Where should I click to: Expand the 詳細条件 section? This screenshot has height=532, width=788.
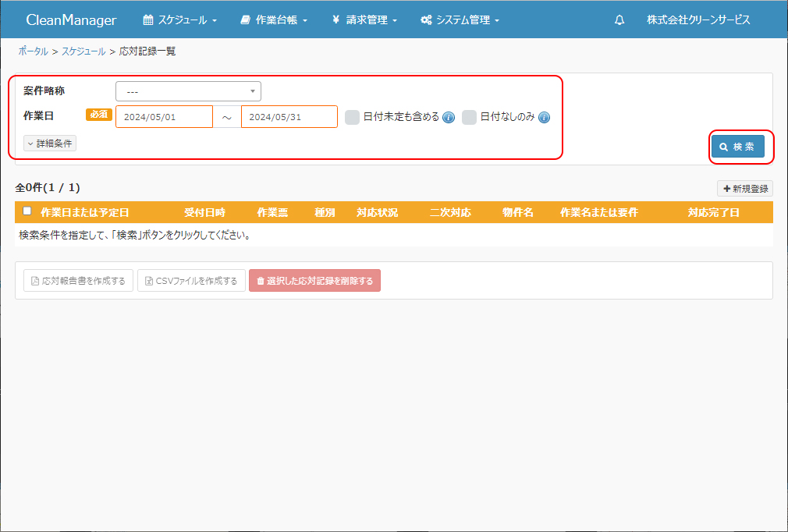coord(50,144)
